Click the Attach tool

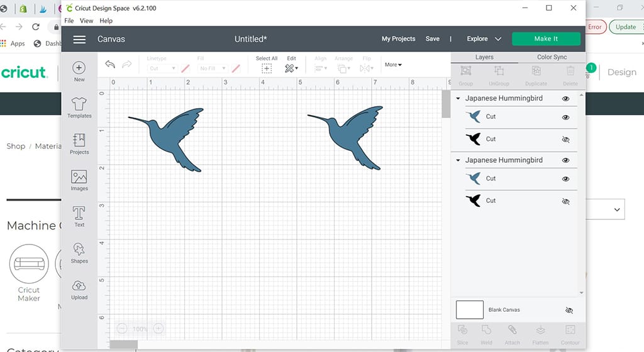pyautogui.click(x=512, y=334)
